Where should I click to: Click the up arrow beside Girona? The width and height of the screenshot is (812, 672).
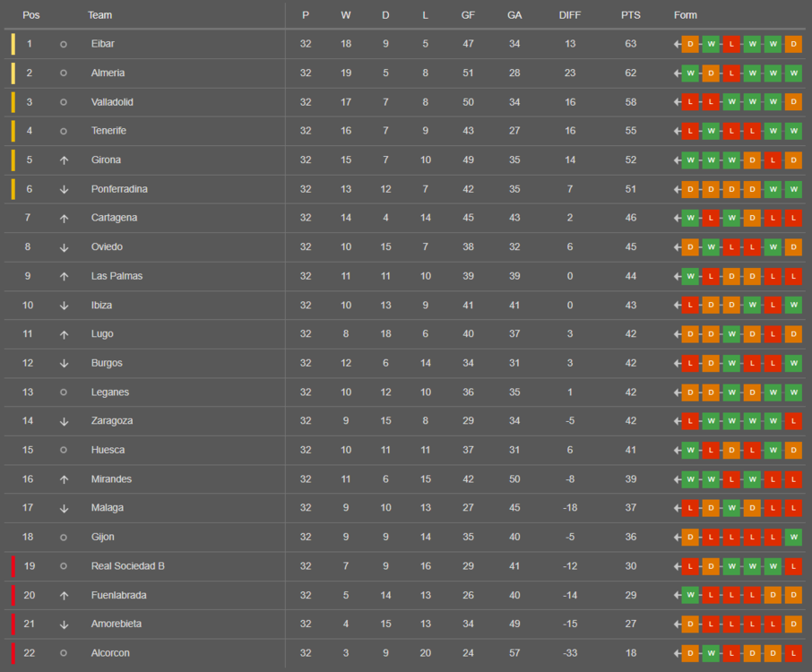(64, 160)
